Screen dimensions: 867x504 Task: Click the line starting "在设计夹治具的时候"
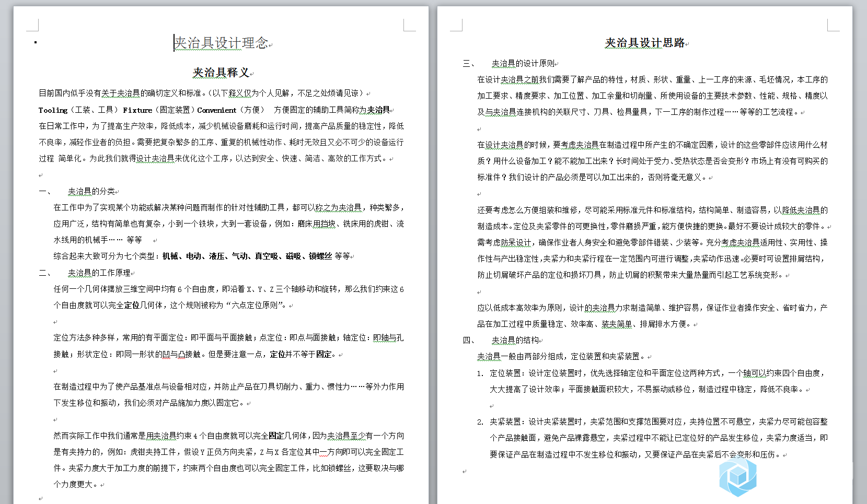(x=652, y=145)
